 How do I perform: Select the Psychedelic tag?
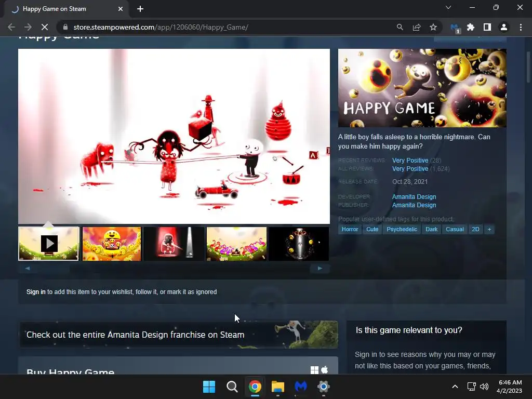click(402, 229)
